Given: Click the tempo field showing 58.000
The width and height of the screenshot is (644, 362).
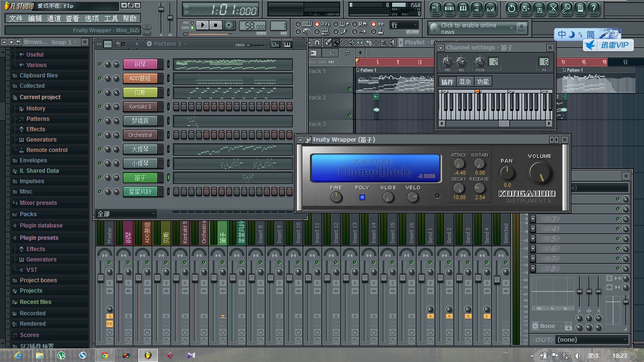Looking at the screenshot, I should point(252,26).
